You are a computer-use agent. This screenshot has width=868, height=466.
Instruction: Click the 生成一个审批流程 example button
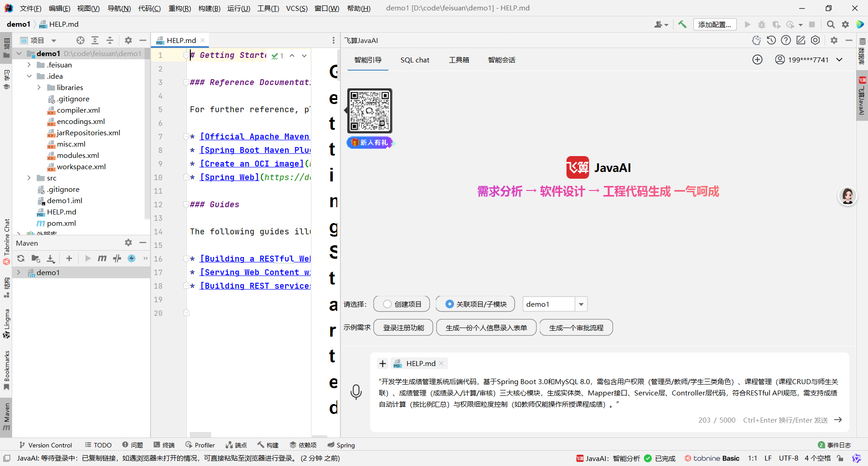(576, 327)
